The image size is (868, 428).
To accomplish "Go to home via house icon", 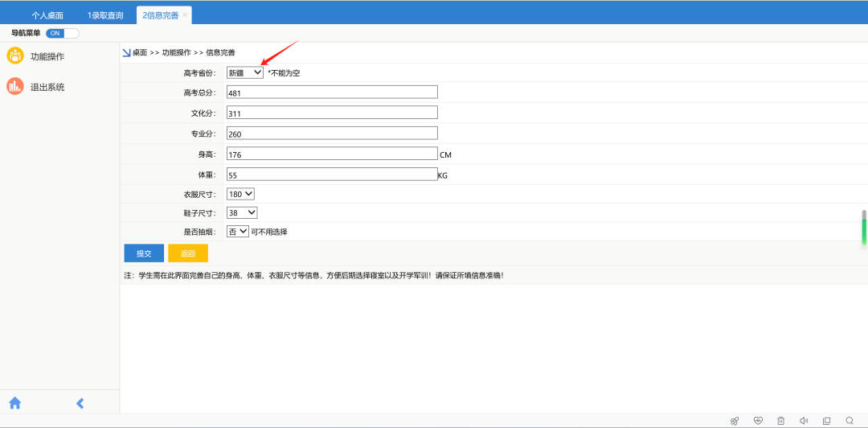I will tap(14, 403).
